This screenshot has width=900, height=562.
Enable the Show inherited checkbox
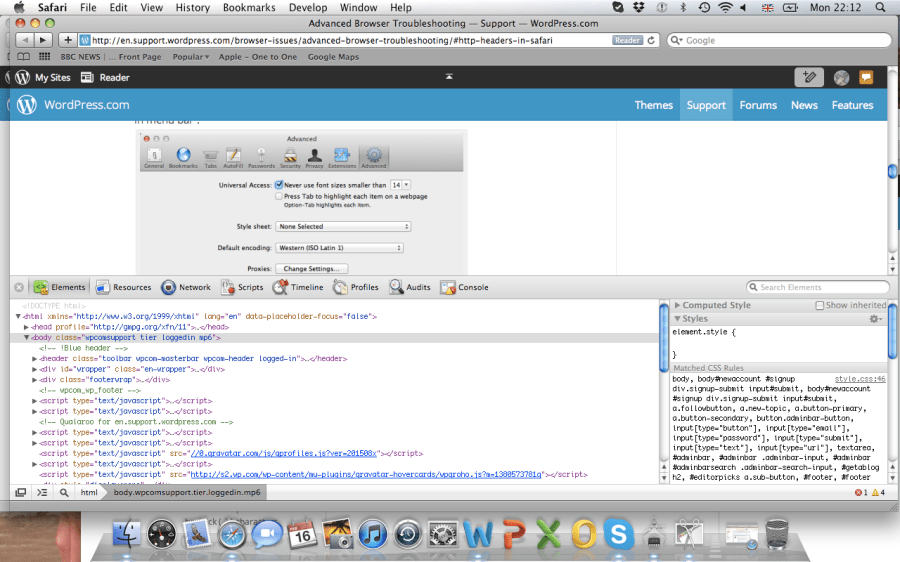(x=820, y=305)
